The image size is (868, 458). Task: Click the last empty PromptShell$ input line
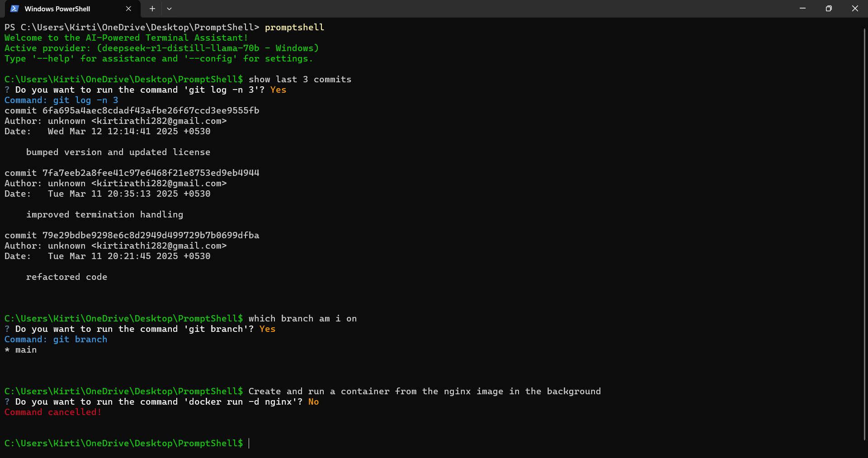pyautogui.click(x=127, y=444)
